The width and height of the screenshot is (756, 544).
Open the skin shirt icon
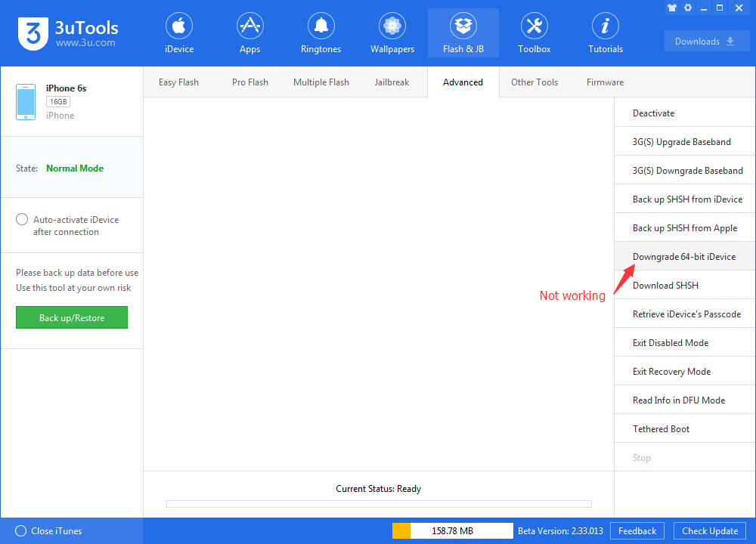coord(671,8)
